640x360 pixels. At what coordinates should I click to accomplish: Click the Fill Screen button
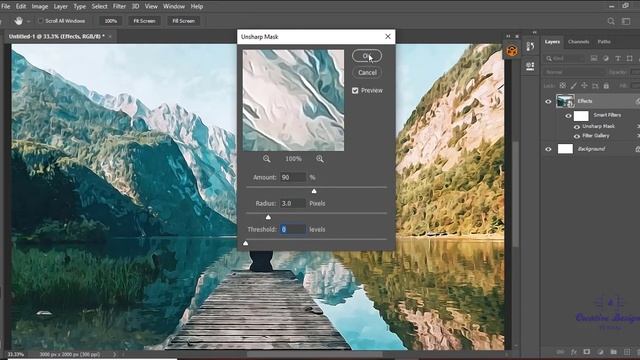[183, 21]
